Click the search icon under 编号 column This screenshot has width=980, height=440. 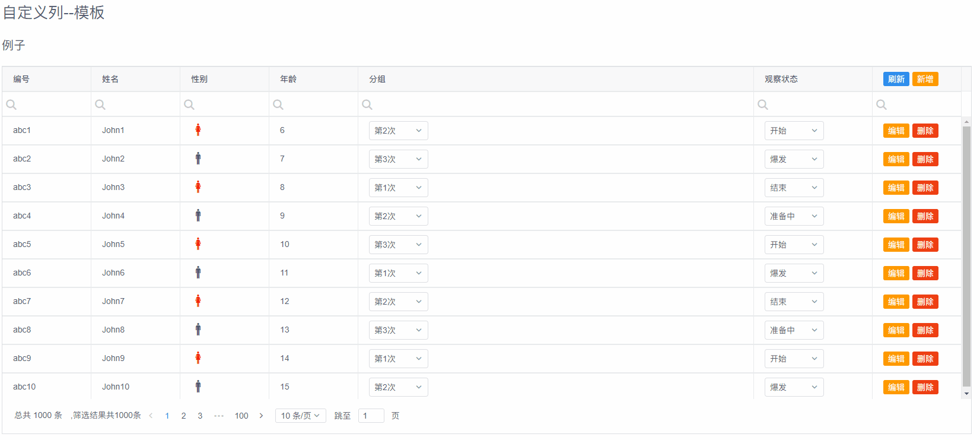(x=11, y=105)
